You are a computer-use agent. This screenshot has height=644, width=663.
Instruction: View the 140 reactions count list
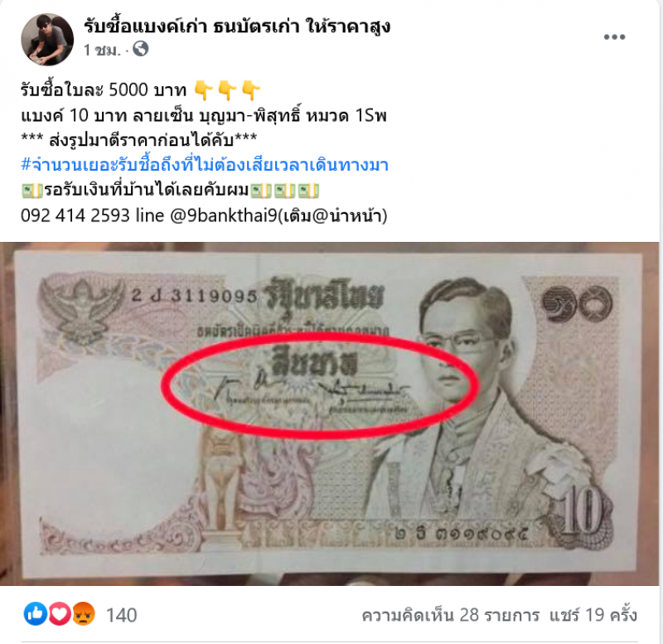tap(121, 615)
